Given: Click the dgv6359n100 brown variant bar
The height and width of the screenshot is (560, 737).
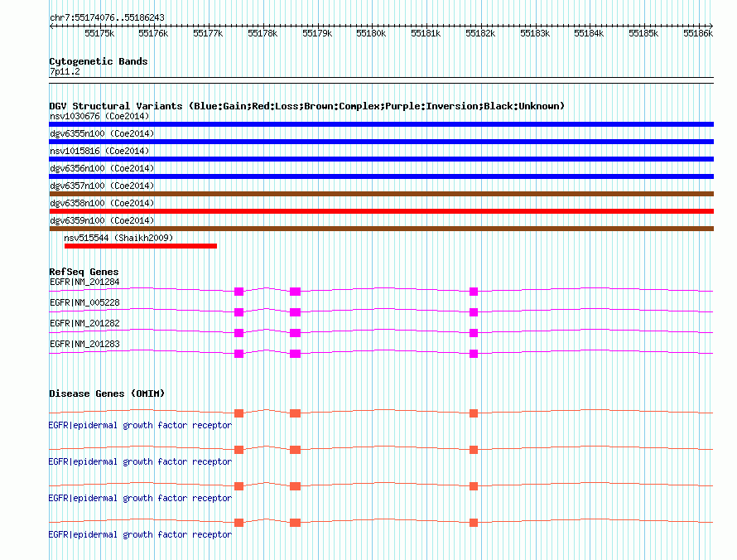Looking at the screenshot, I should click(x=381, y=229).
